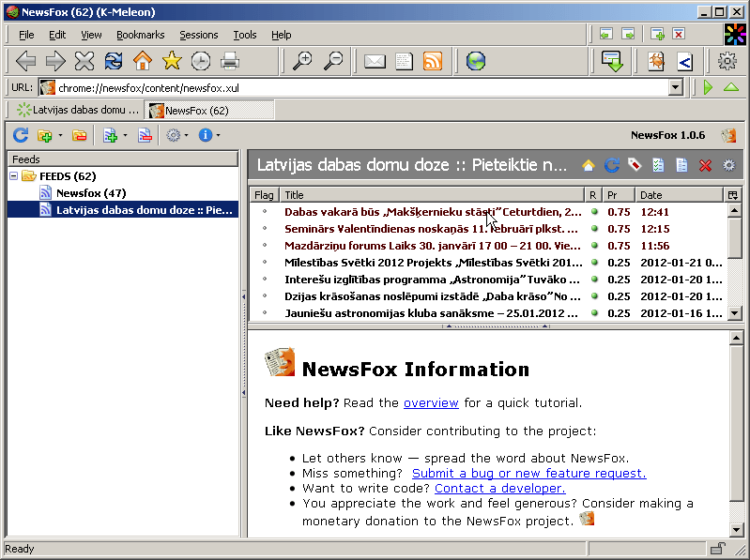750x560 pixels.
Task: Open add feed dropdown arrow
Action: [125, 136]
